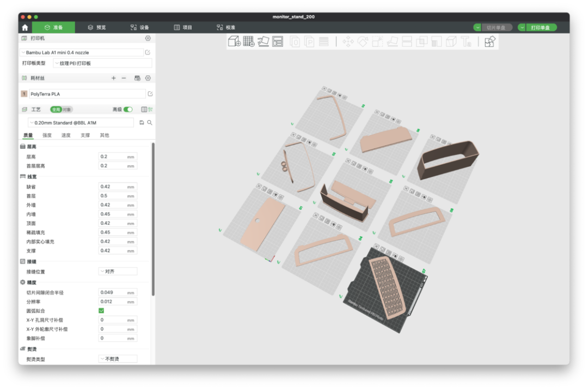
Task: Click the AMS filament sync icon
Action: pos(137,78)
